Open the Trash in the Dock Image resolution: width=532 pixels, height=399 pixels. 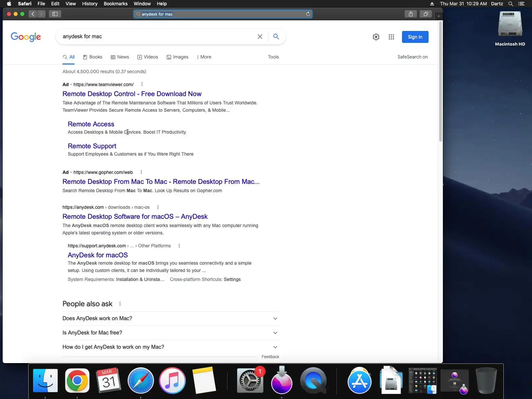coord(486,381)
